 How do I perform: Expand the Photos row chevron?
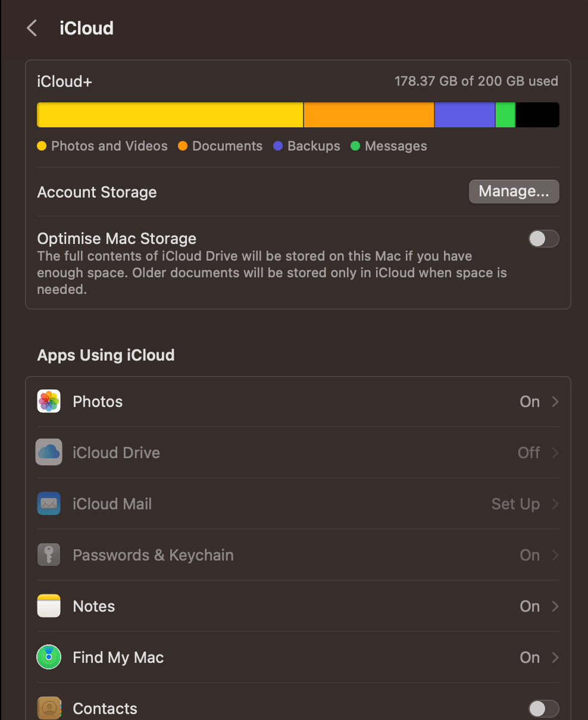[554, 401]
